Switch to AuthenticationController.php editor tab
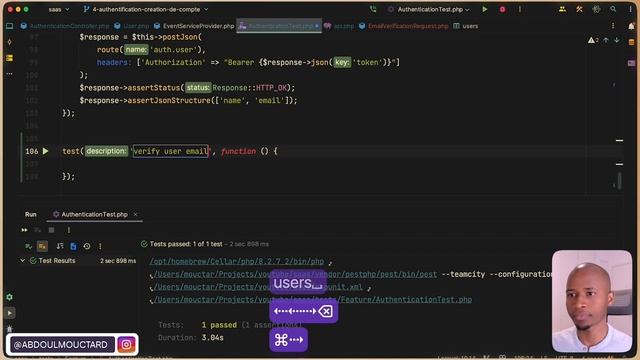640x360 pixels. point(65,26)
